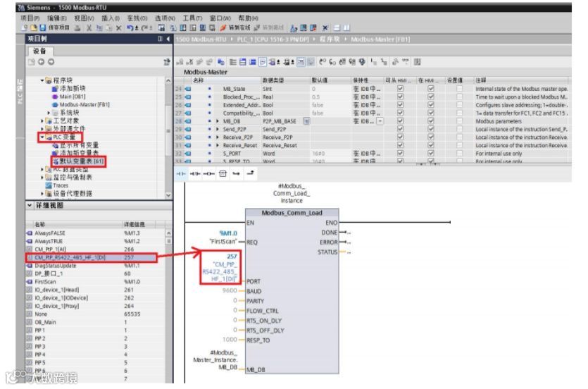Select the 设备 tab in project tree
This screenshot has height=389, width=588.
[39, 51]
